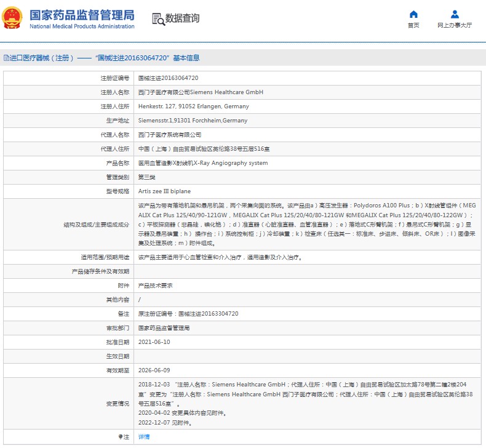The height and width of the screenshot is (448, 486).
Task: Click the 结构及组成/主要组成成分 label
Action: [x=97, y=225]
